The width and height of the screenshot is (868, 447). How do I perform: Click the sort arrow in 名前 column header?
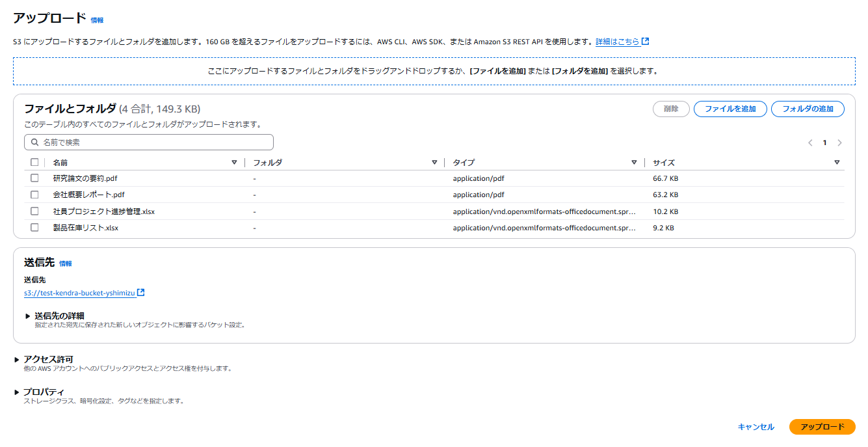234,163
